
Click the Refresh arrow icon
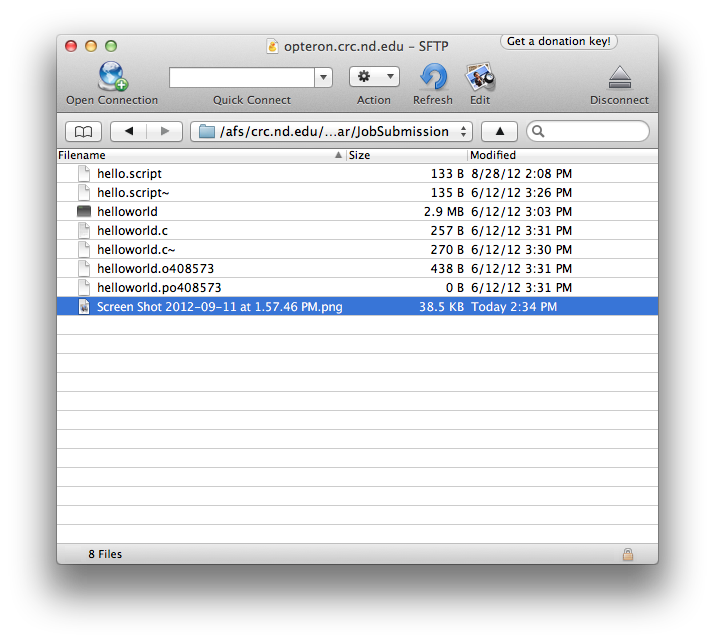tap(433, 77)
